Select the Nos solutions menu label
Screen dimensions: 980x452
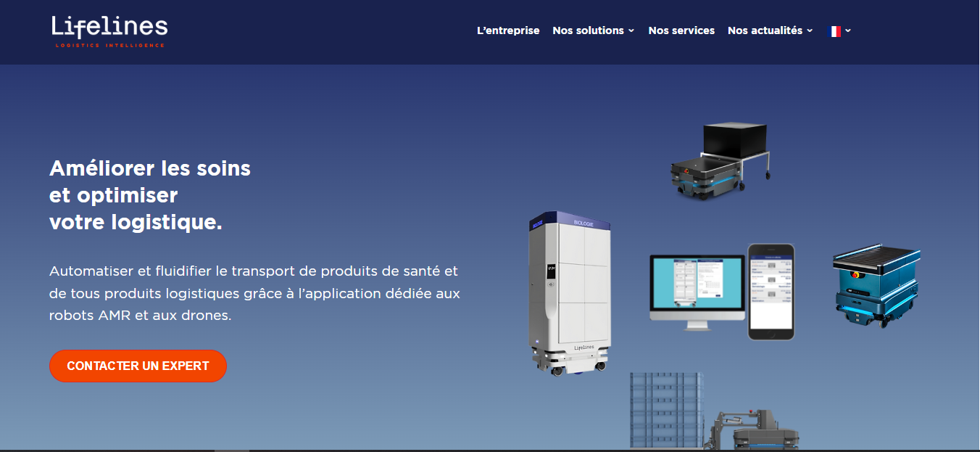(x=588, y=30)
